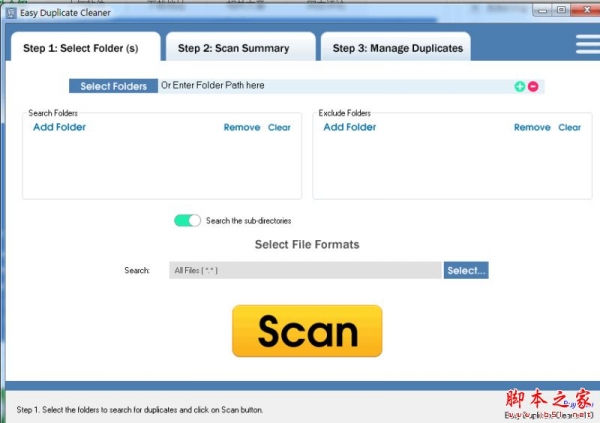Image resolution: width=600 pixels, height=423 pixels.
Task: Close the Easy Duplicate Cleaner window
Action: coord(586,10)
